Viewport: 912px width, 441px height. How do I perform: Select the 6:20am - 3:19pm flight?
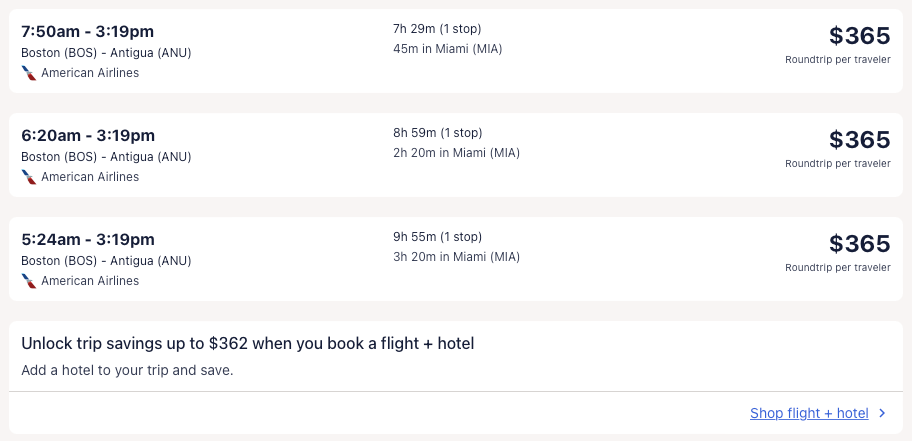[88, 135]
